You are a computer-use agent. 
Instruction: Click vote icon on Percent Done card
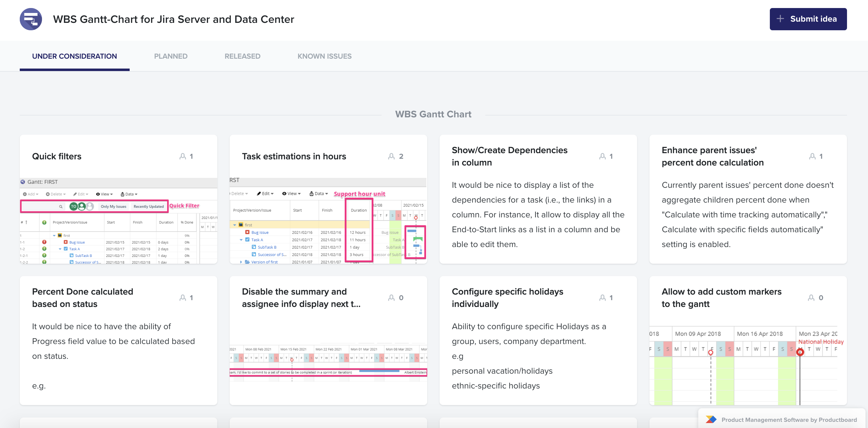click(x=183, y=298)
